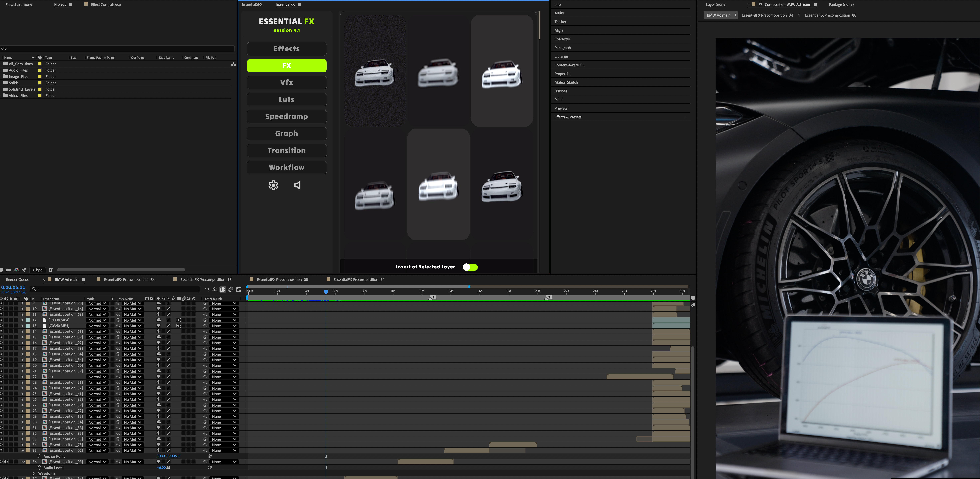Switch to the EssentialSFX tab
The image size is (980, 479).
coord(252,4)
